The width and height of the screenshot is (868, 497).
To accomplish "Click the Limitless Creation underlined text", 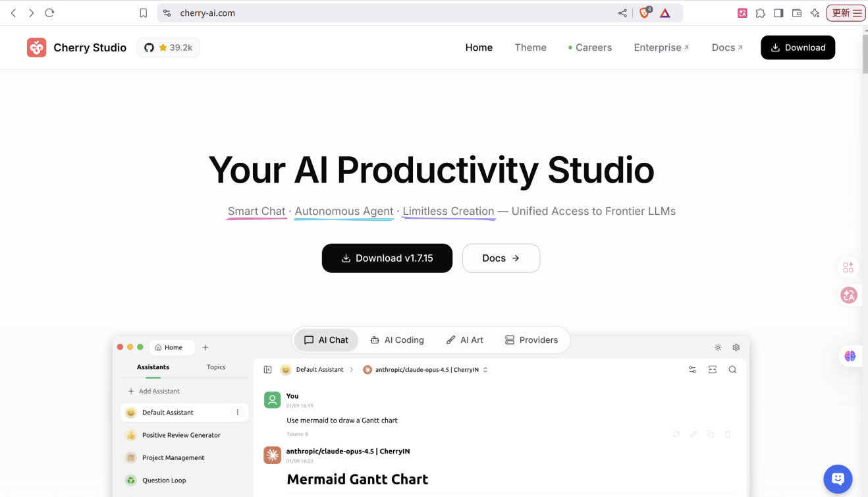I will pyautogui.click(x=448, y=212).
